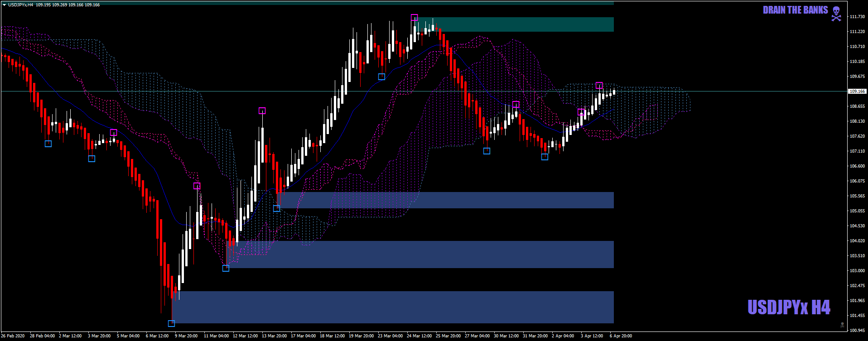Click the 28 Feb 04:00 time axis label
The width and height of the screenshot is (868, 341).
pyautogui.click(x=43, y=336)
